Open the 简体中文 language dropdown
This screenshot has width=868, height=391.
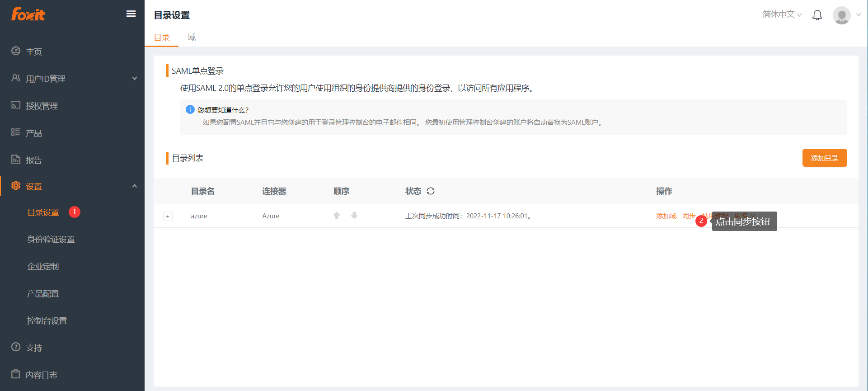[x=782, y=14]
